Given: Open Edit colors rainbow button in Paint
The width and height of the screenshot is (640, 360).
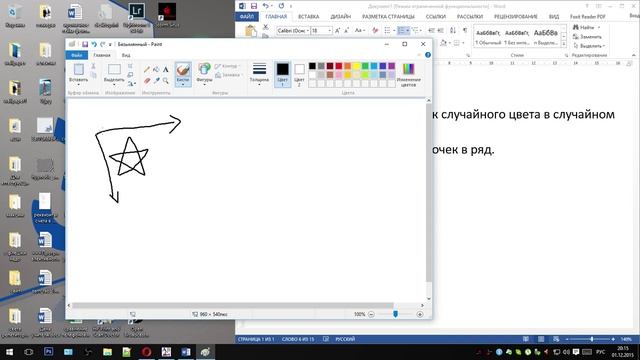Looking at the screenshot, I should pos(408,75).
